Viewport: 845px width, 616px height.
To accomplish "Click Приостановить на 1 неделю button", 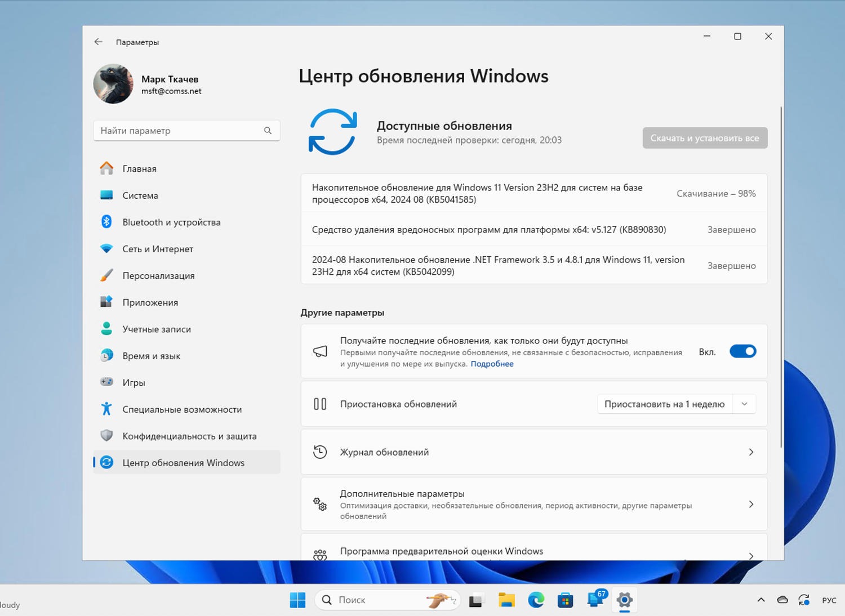I will (x=664, y=404).
